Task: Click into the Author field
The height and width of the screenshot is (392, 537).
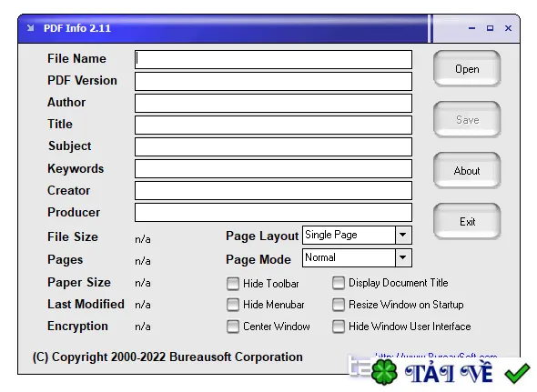Action: 273,103
